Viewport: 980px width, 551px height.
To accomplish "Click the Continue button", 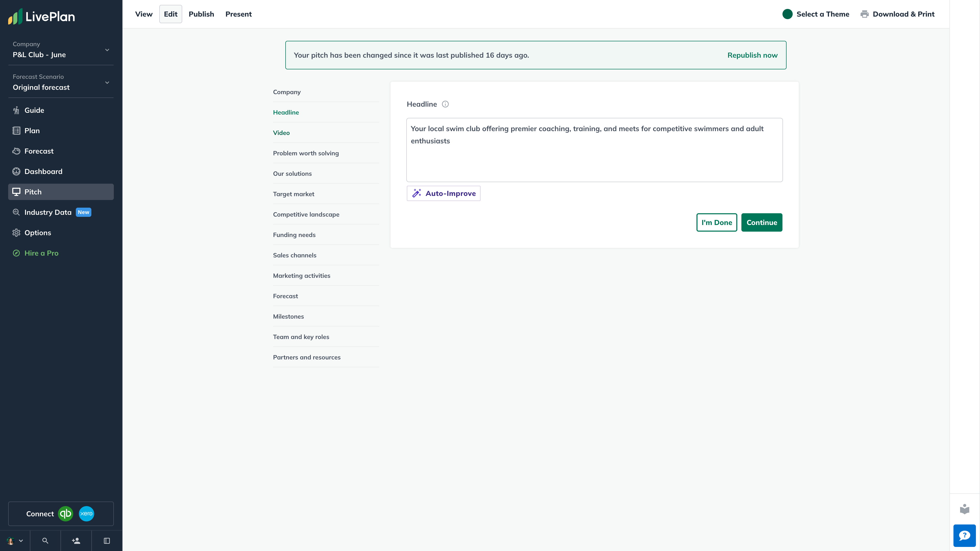I will coord(762,222).
